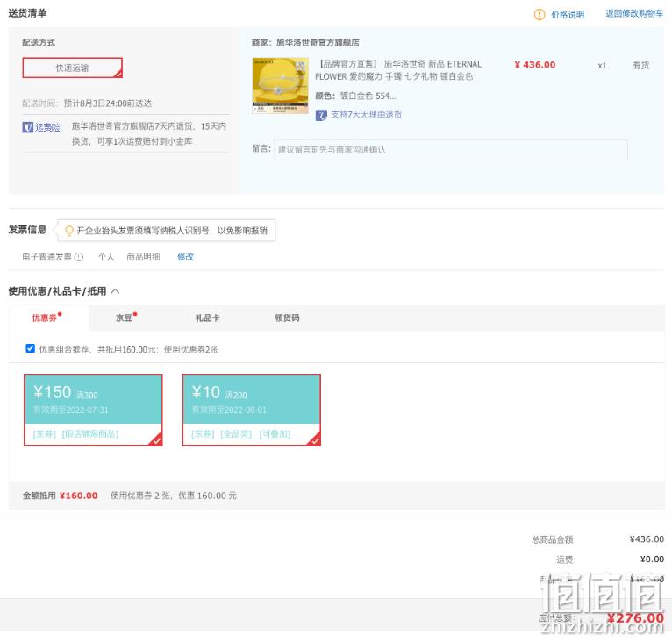
Task: Uncheck the 优惠组合推荐 checkbox
Action: click(30, 348)
